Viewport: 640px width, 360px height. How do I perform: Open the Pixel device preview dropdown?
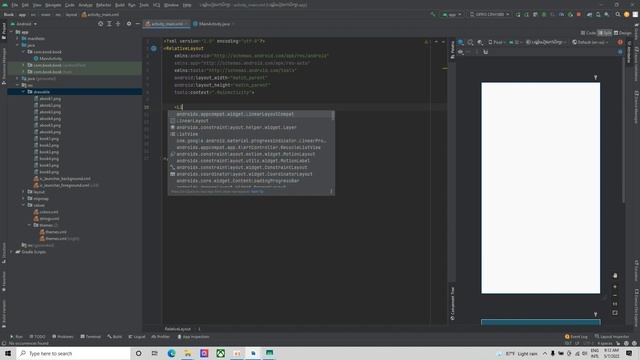pyautogui.click(x=497, y=42)
